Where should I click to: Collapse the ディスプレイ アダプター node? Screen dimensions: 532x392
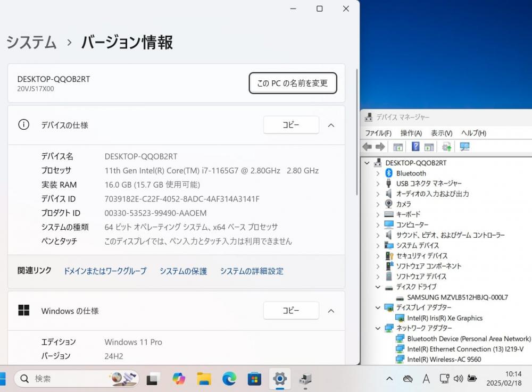[378, 307]
